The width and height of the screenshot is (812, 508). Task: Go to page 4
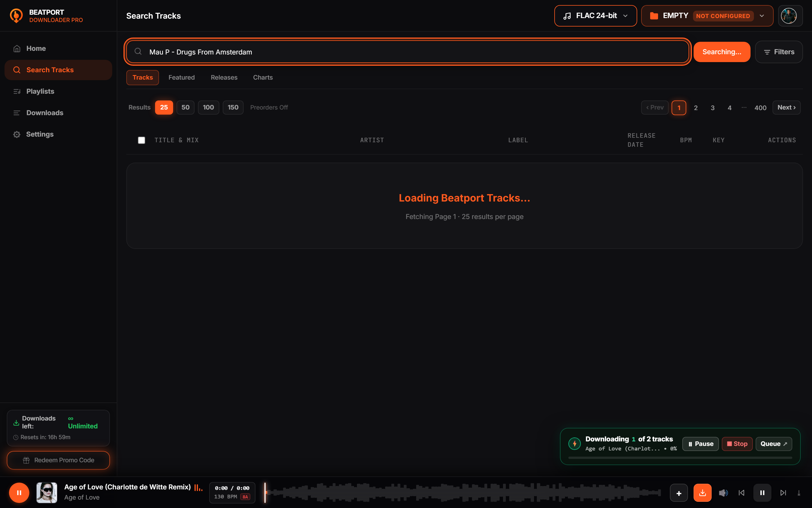[x=729, y=108]
